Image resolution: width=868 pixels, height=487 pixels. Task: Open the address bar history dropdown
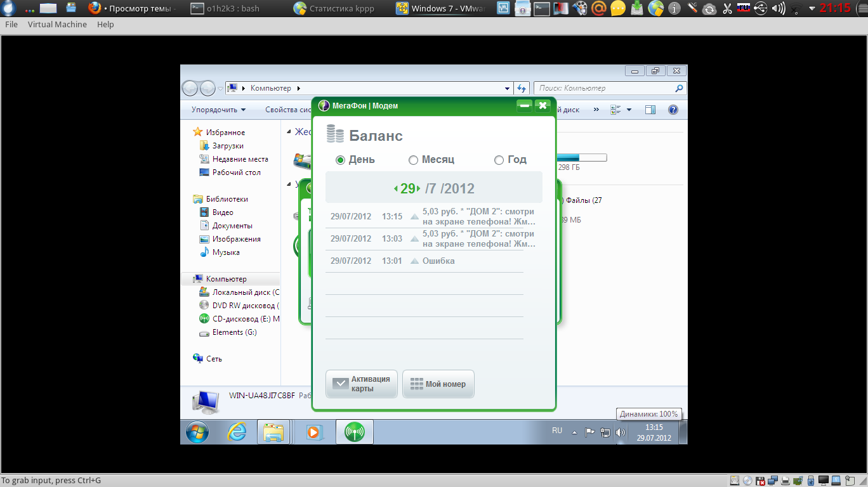(507, 88)
